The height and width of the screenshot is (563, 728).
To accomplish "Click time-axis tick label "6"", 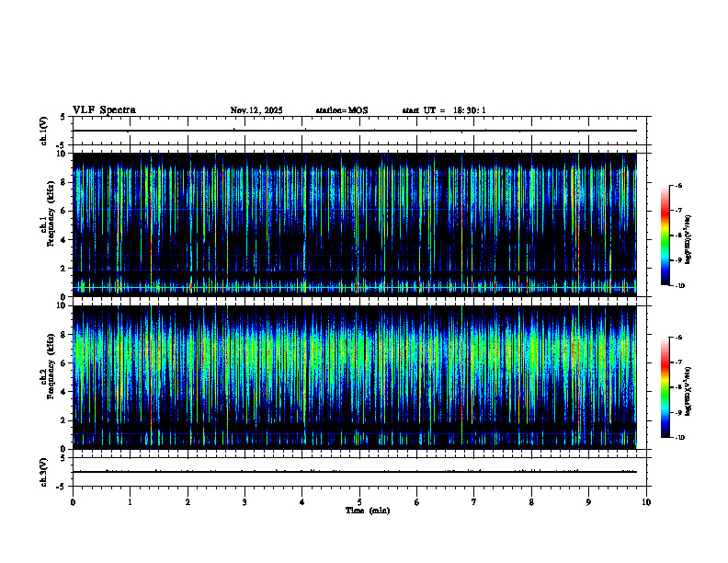I will [x=417, y=502].
